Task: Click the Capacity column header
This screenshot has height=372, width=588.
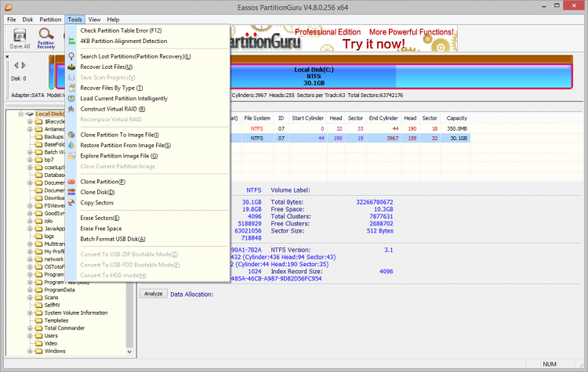Action: [x=456, y=118]
